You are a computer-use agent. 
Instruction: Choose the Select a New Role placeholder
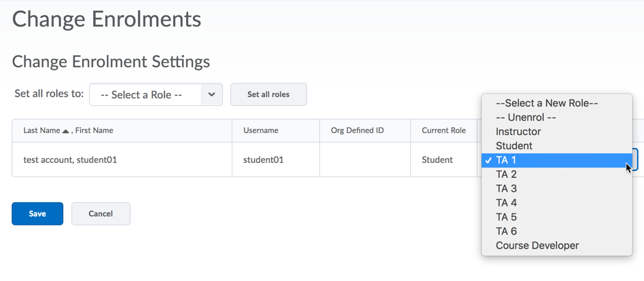pos(547,103)
